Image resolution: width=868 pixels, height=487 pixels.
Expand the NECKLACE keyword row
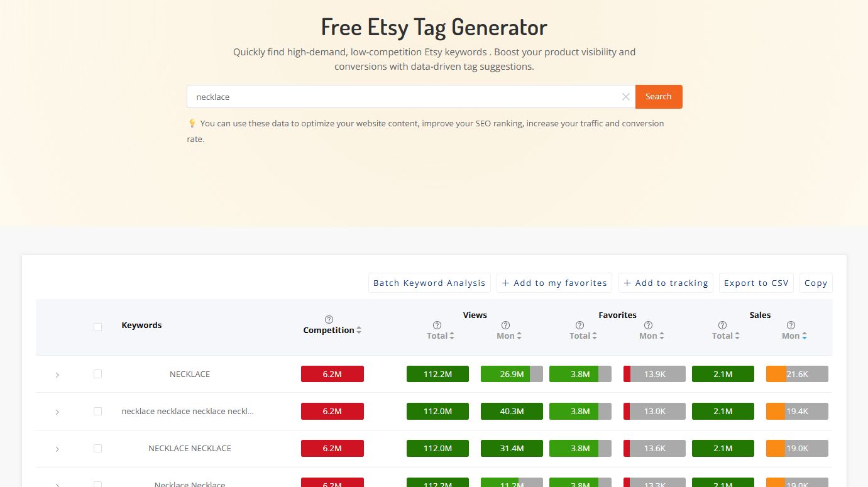[57, 374]
